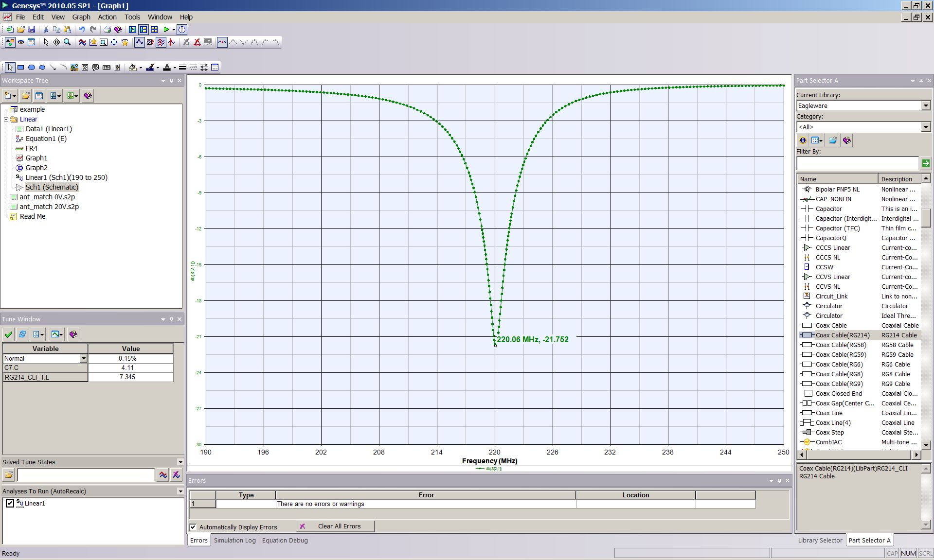Screen dimensions: 934x560
Task: Open the Graph menu
Action: tap(81, 17)
